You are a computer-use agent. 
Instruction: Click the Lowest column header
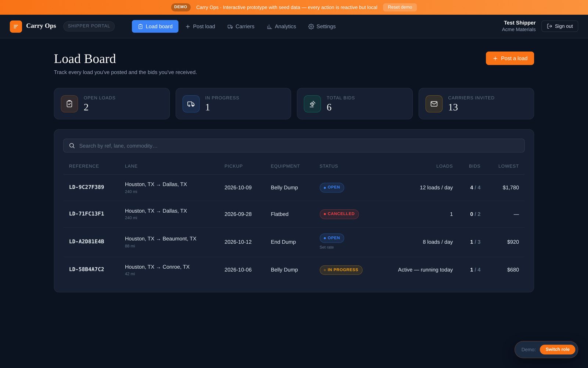pos(509,166)
